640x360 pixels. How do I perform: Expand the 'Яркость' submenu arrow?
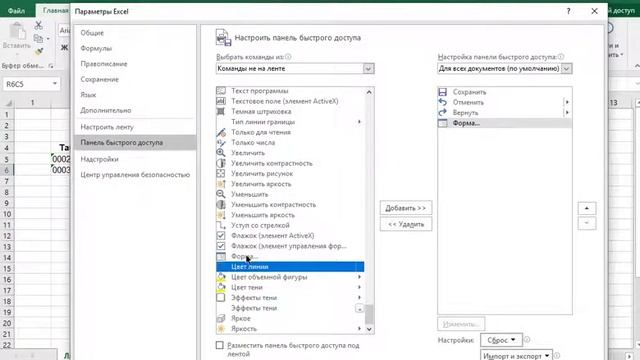tap(359, 329)
